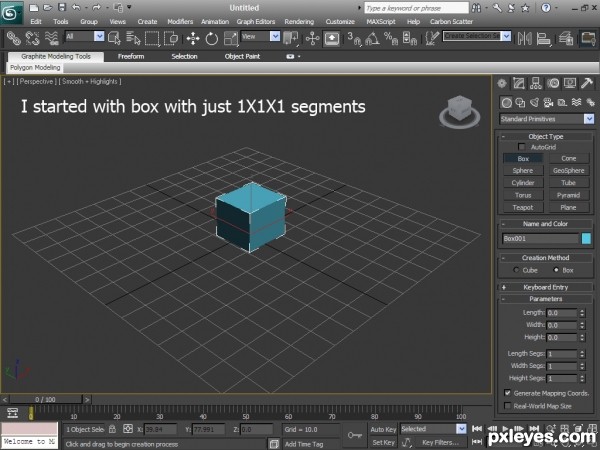Select Lights category icon in Create panel
The height and width of the screenshot is (450, 600).
pyautogui.click(x=535, y=103)
